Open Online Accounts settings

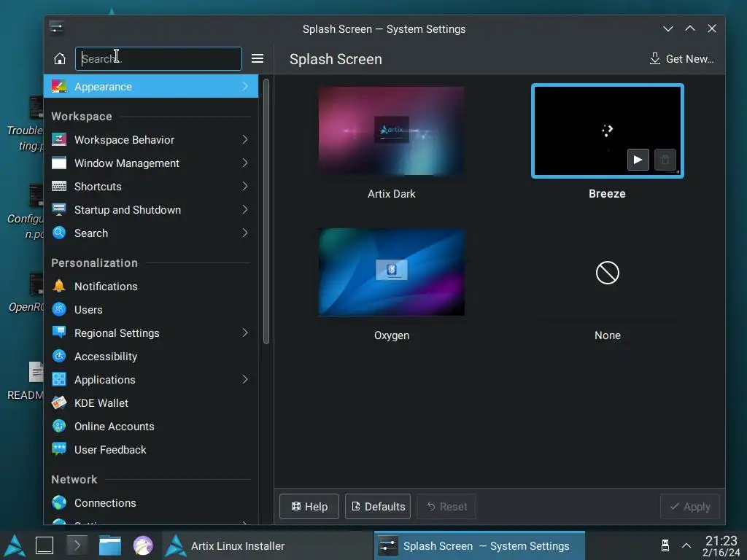coord(151,426)
